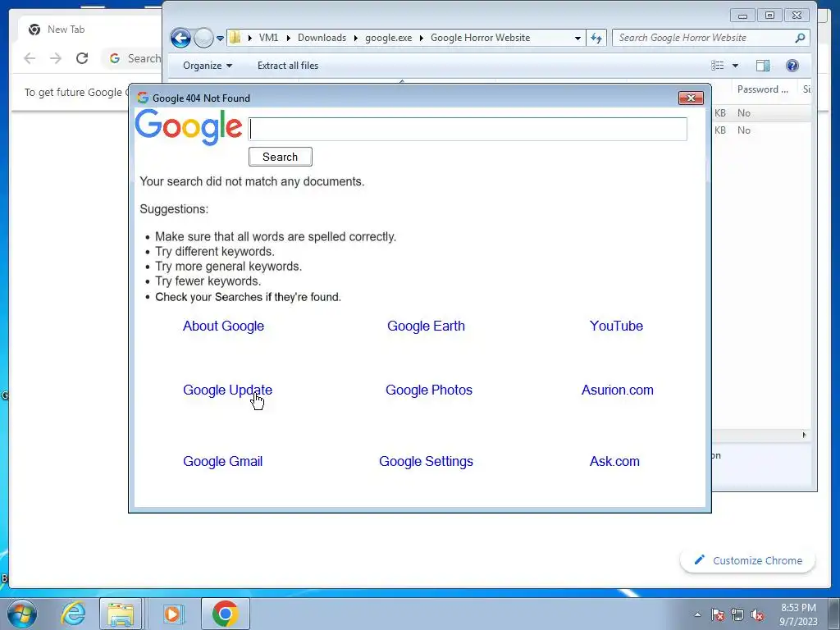Show hidden system tray icons
Image resolution: width=840 pixels, height=630 pixels.
point(697,614)
